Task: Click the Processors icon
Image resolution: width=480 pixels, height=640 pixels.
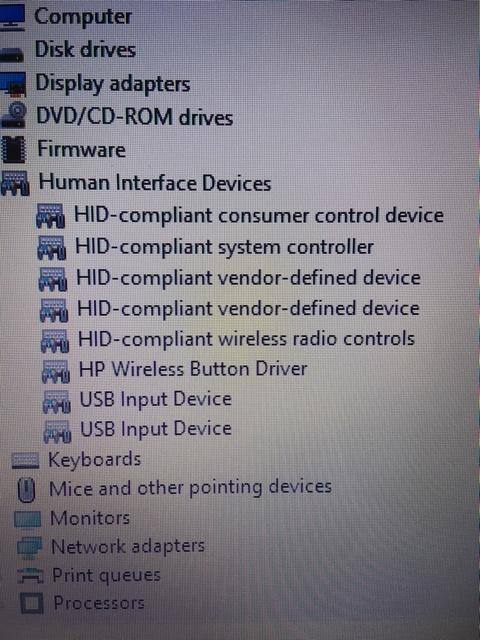Action: (x=31, y=604)
